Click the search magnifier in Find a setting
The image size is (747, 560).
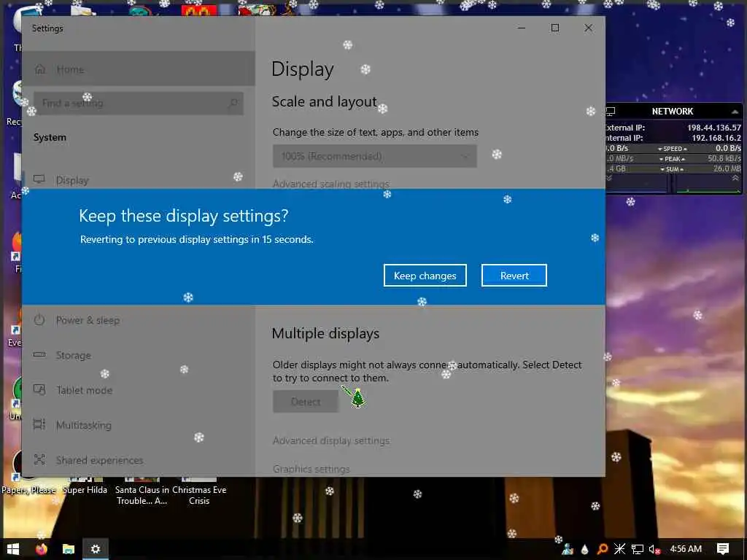tap(233, 103)
